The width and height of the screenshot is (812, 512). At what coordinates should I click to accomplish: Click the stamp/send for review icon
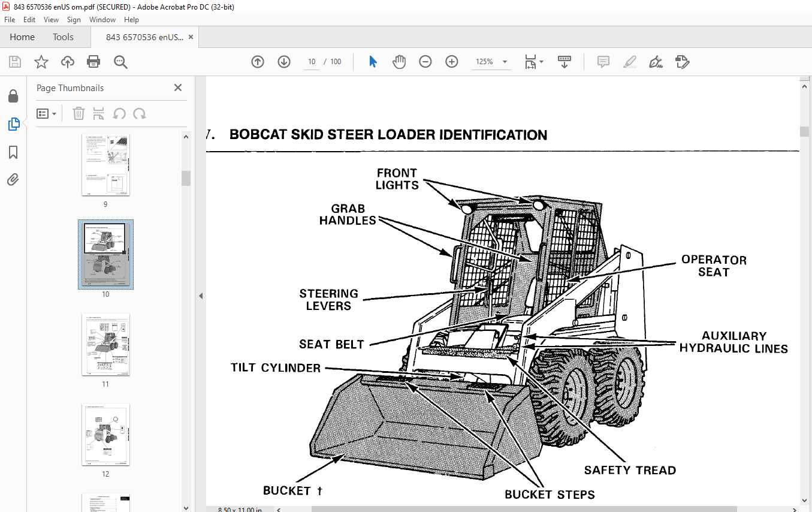[x=682, y=62]
